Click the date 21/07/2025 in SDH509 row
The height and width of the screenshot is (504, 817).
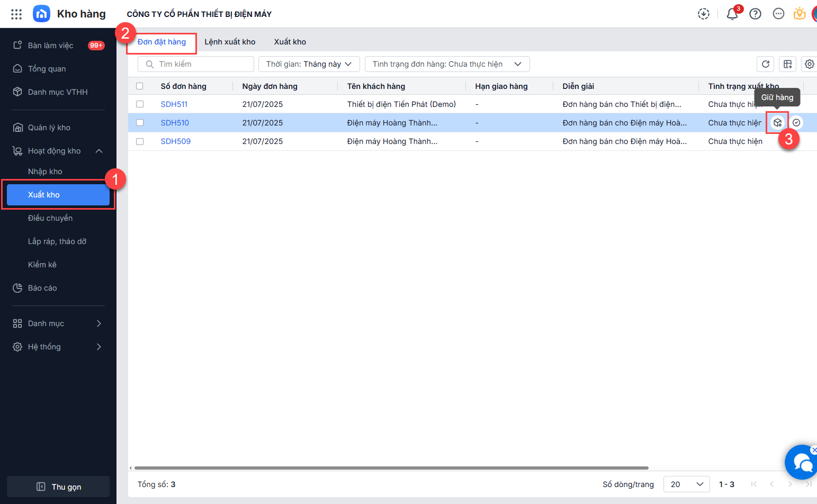click(x=263, y=141)
